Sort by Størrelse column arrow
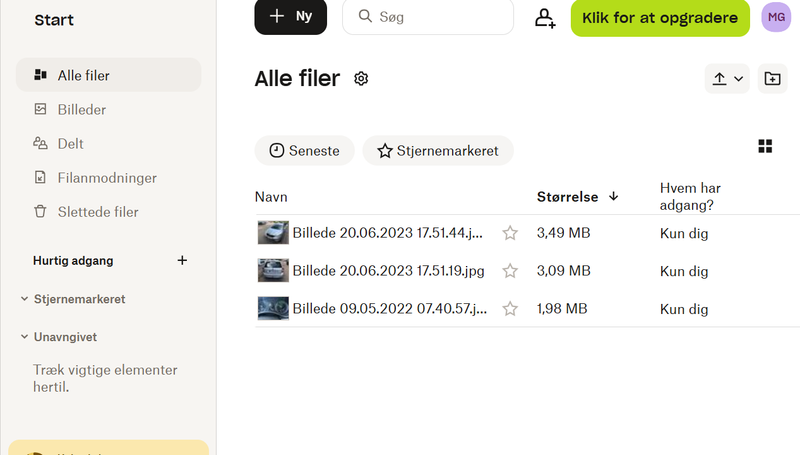Viewport: 800px width, 455px height. pyautogui.click(x=614, y=197)
